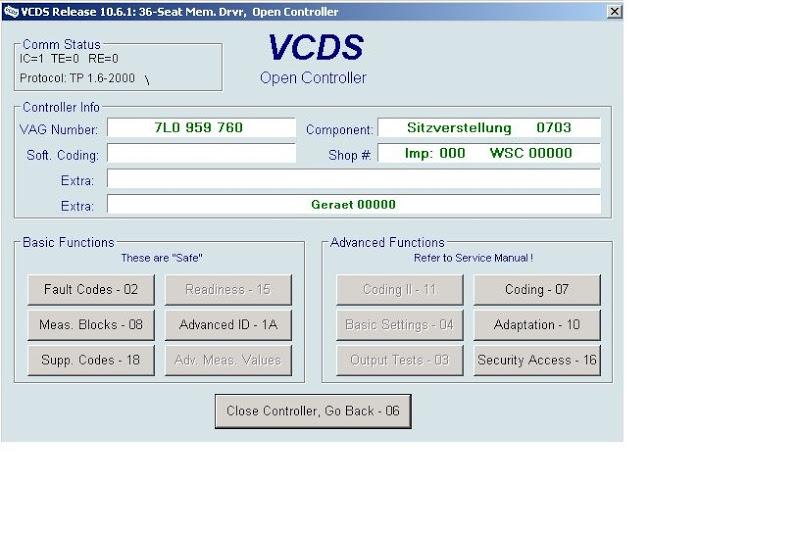The image size is (800, 533).
Task: Click the Refer to Service Manual! note
Action: point(473,258)
